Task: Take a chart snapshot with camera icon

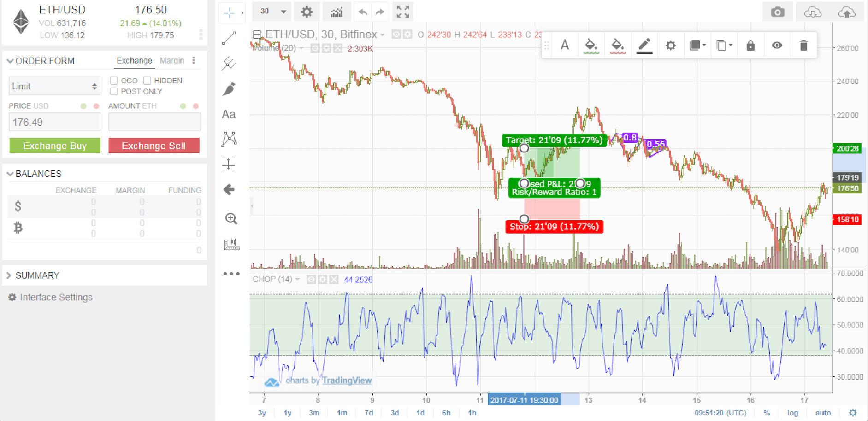Action: pos(778,12)
